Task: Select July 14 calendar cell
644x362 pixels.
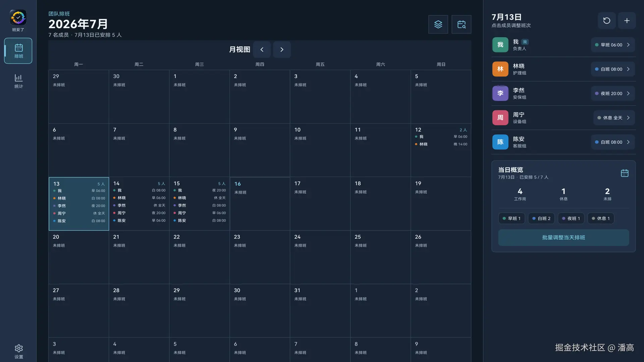Action: [139, 204]
